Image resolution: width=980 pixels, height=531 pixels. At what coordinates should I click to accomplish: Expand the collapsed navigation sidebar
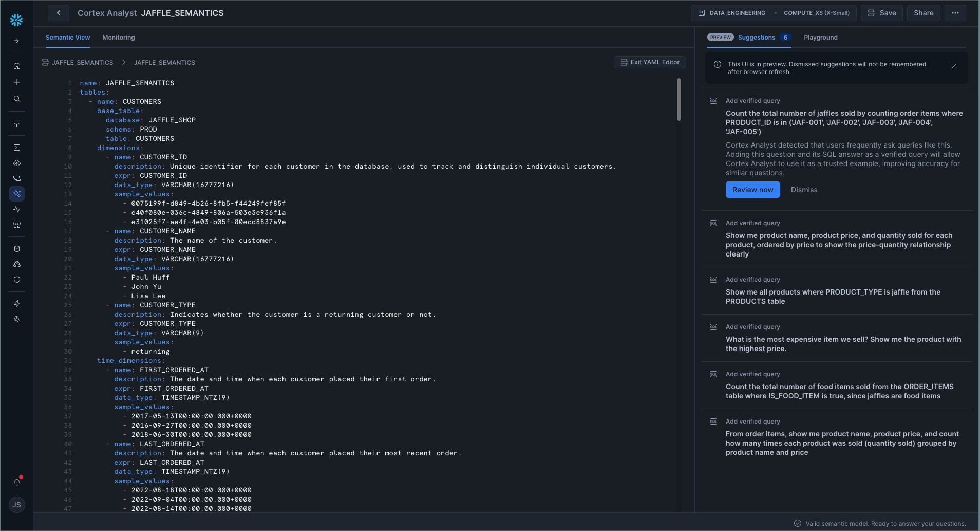(17, 41)
